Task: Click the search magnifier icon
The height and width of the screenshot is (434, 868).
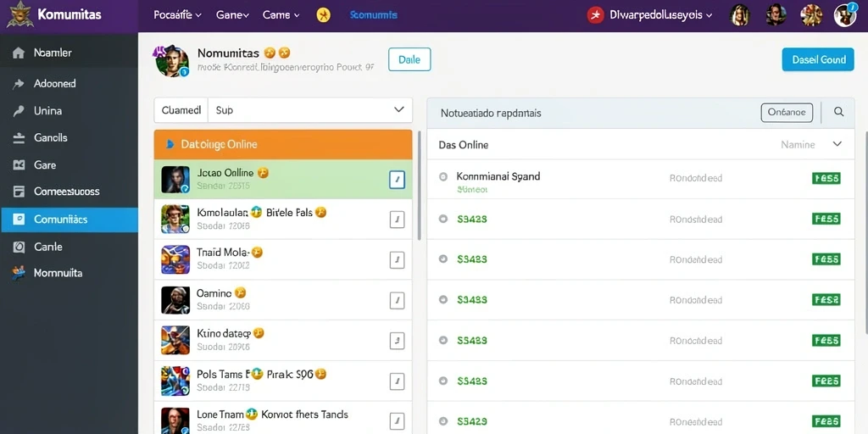Action: coord(838,112)
